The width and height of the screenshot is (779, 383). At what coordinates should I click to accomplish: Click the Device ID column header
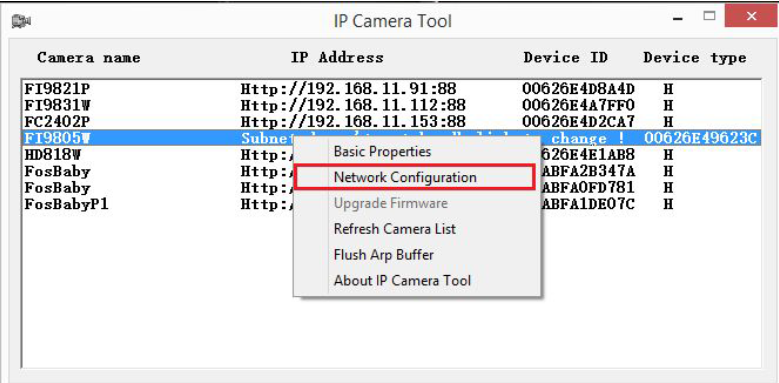coord(565,58)
